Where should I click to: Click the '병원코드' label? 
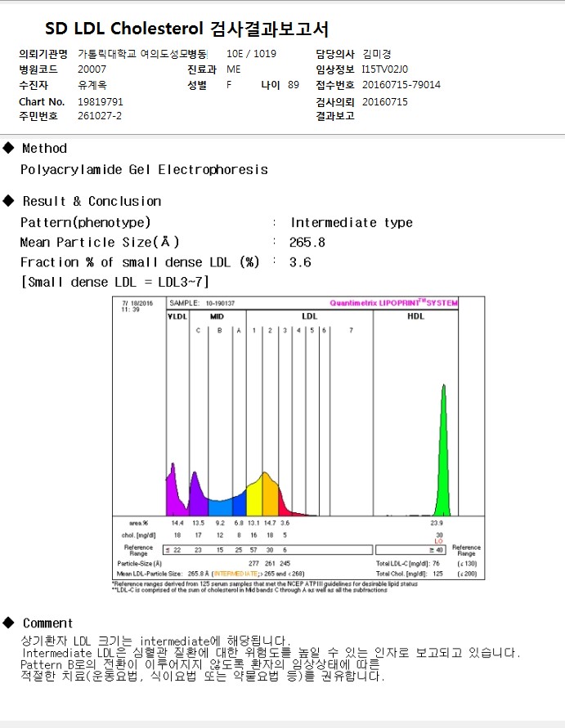(38, 69)
